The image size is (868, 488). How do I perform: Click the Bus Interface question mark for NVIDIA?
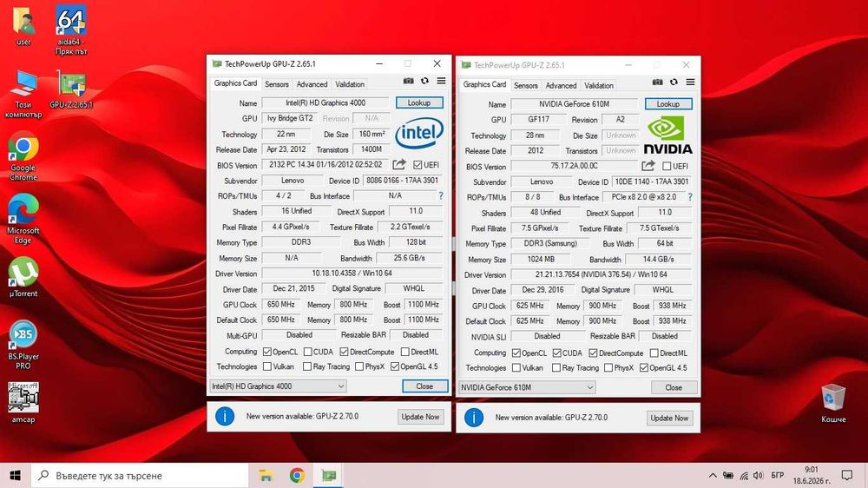point(690,196)
